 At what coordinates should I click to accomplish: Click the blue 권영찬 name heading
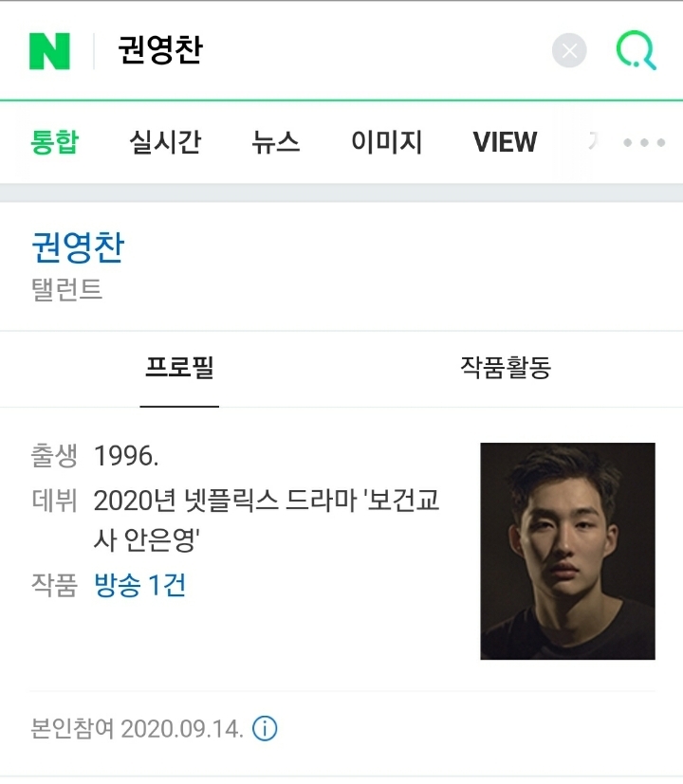click(x=78, y=248)
